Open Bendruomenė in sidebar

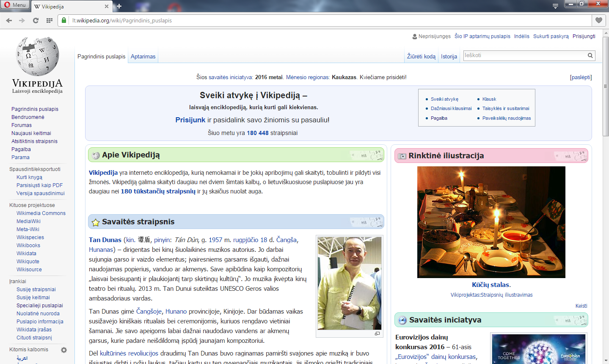pyautogui.click(x=28, y=117)
